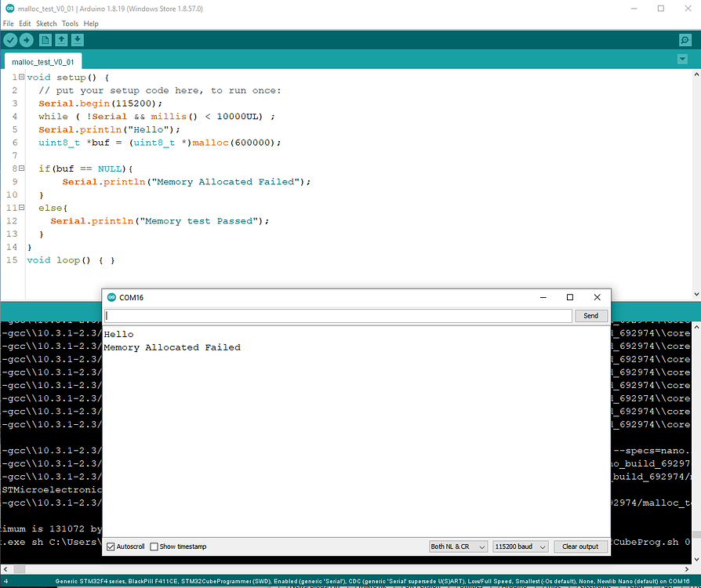The width and height of the screenshot is (701, 588).
Task: Open a sketch with the up-arrow icon
Action: [x=60, y=39]
